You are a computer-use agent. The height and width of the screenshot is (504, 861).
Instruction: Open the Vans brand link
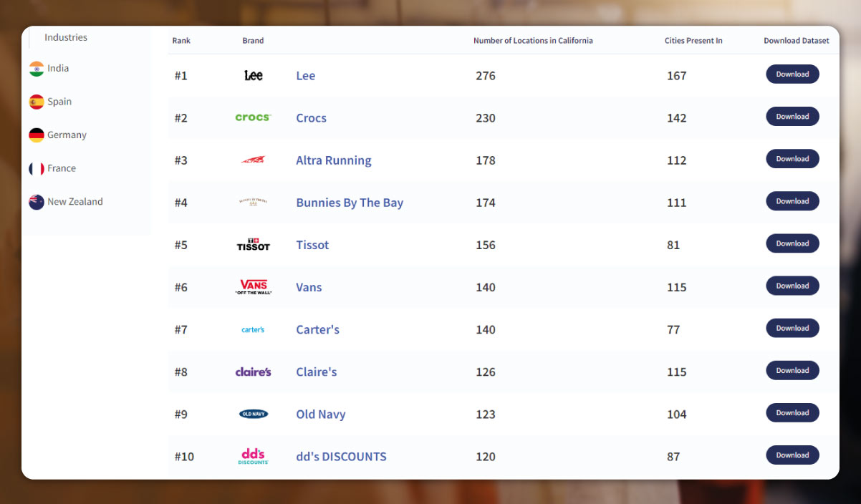[x=309, y=287]
